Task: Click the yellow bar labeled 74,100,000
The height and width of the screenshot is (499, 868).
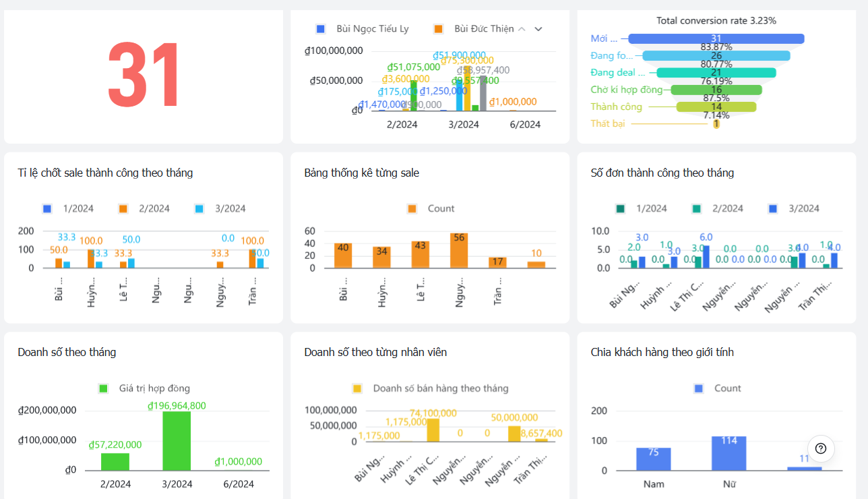Action: click(x=433, y=430)
